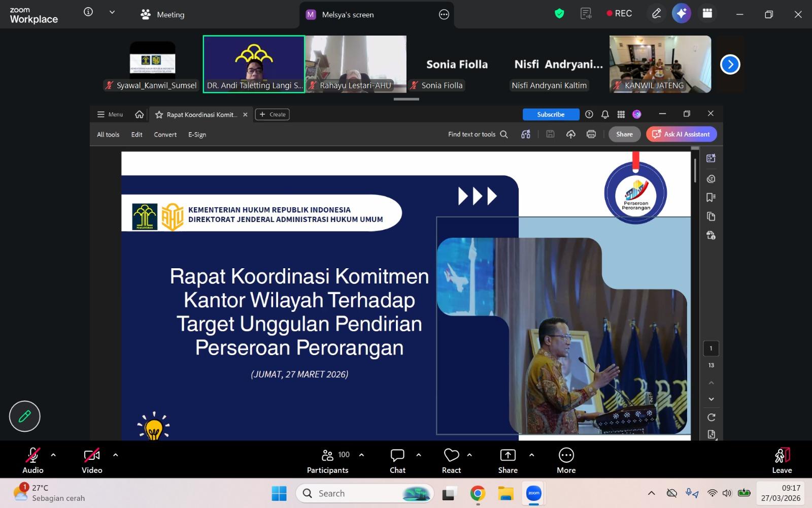
Task: Stop video in the Zoom meeting
Action: coord(91,460)
